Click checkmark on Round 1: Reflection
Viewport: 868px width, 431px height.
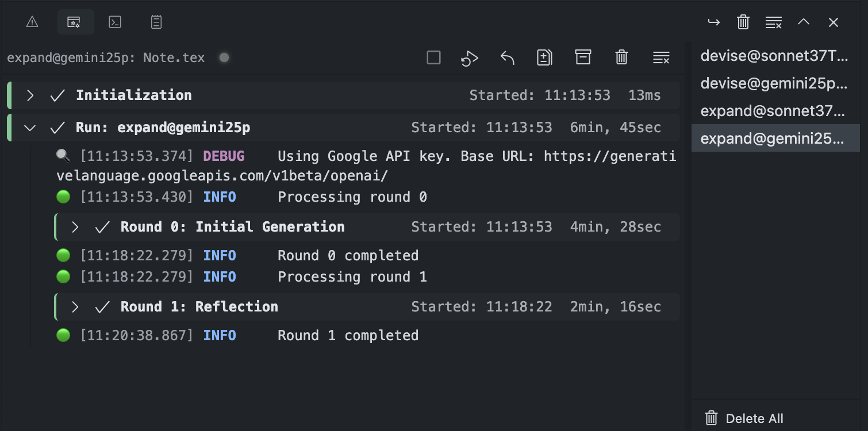[102, 307]
